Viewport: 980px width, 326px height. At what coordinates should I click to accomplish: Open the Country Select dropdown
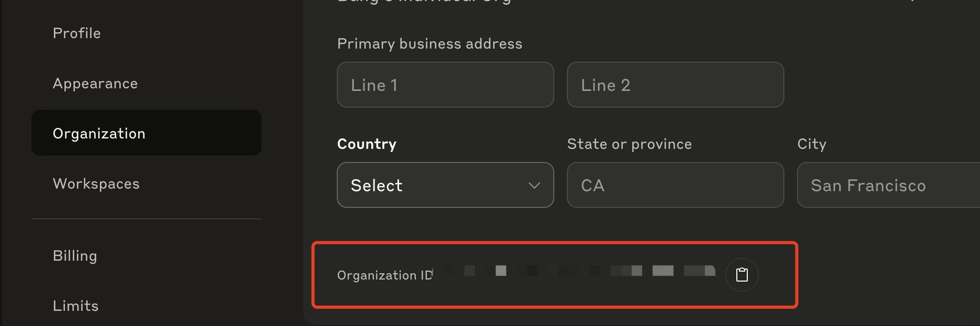(x=445, y=185)
